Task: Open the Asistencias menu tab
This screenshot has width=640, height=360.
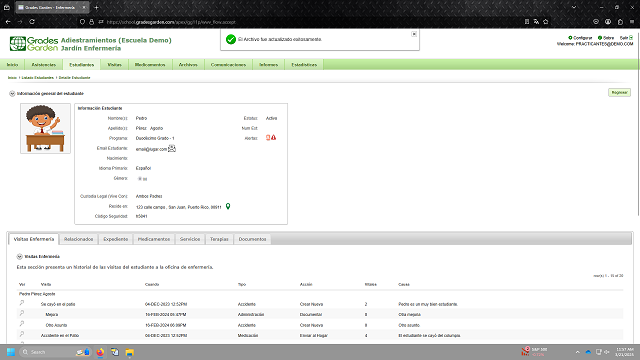Action: coord(44,64)
